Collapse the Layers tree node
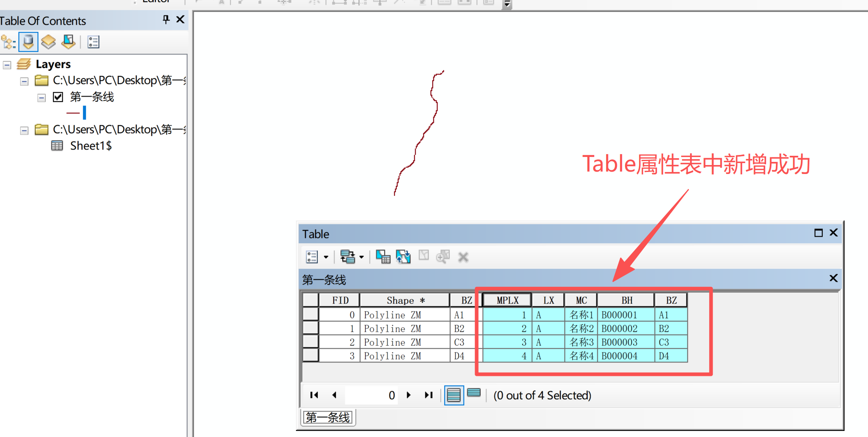Screen dimensions: 868x437 click(7, 65)
